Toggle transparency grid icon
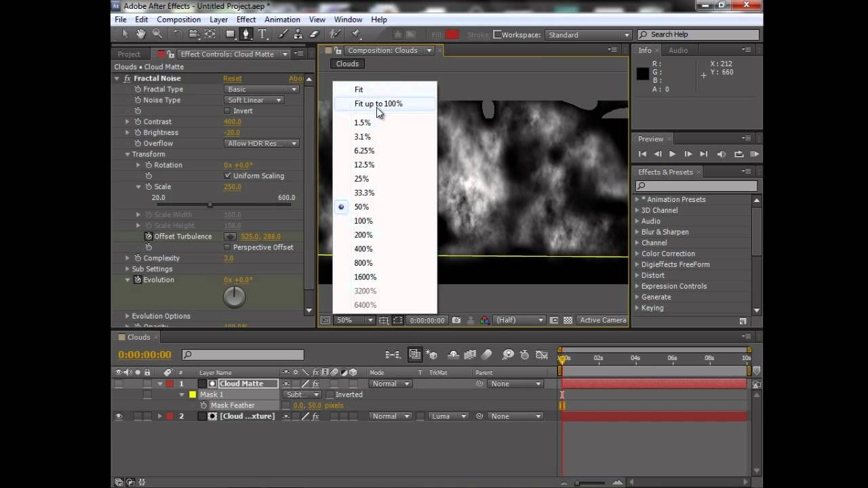The image size is (868, 488). coord(568,321)
